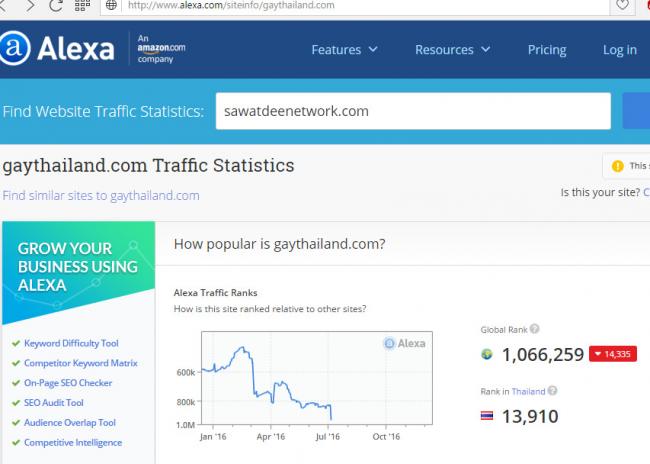This screenshot has width=650, height=464.
Task: Expand the Features dropdown menu
Action: click(x=344, y=50)
